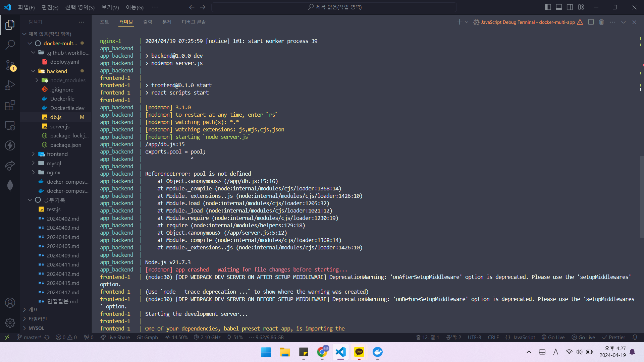Toggle the bottom panel visibility

pyautogui.click(x=559, y=7)
